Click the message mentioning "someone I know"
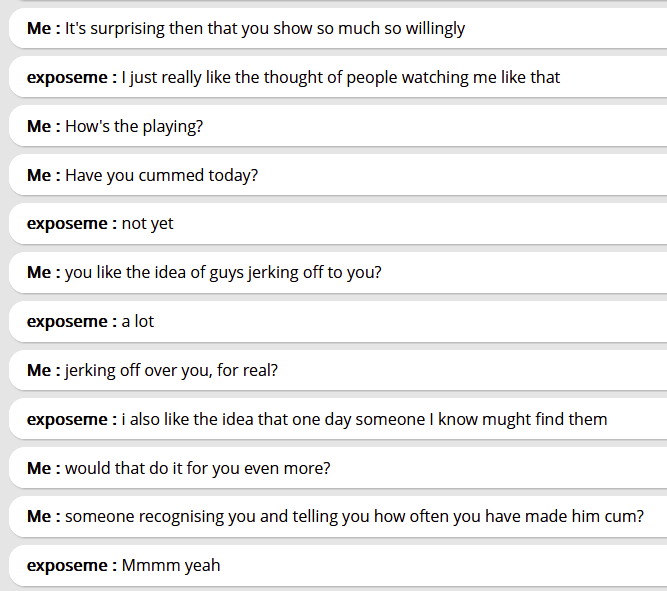Screen dimensions: 667x591 (364, 419)
